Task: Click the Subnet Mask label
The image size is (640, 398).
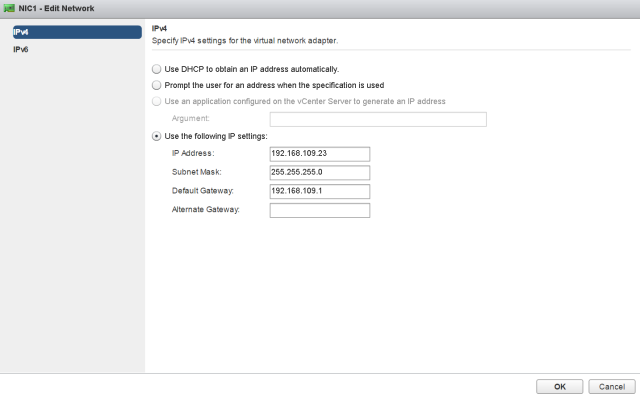Action: 196,172
